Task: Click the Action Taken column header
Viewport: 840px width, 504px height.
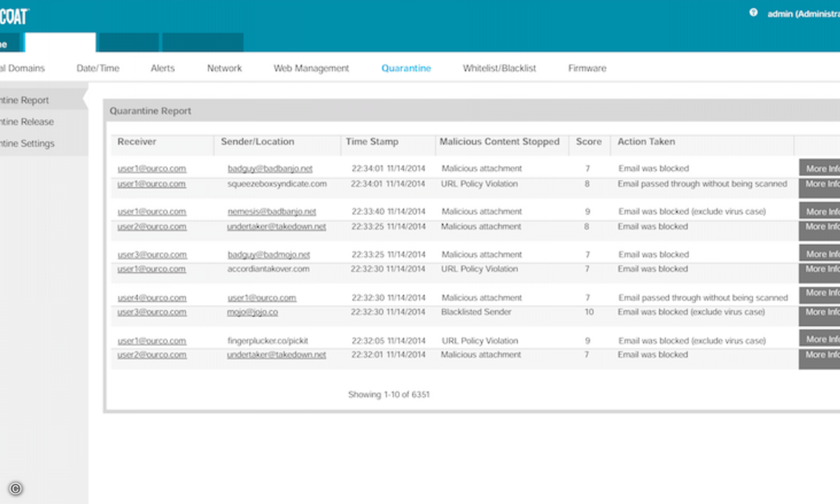Action: click(646, 141)
